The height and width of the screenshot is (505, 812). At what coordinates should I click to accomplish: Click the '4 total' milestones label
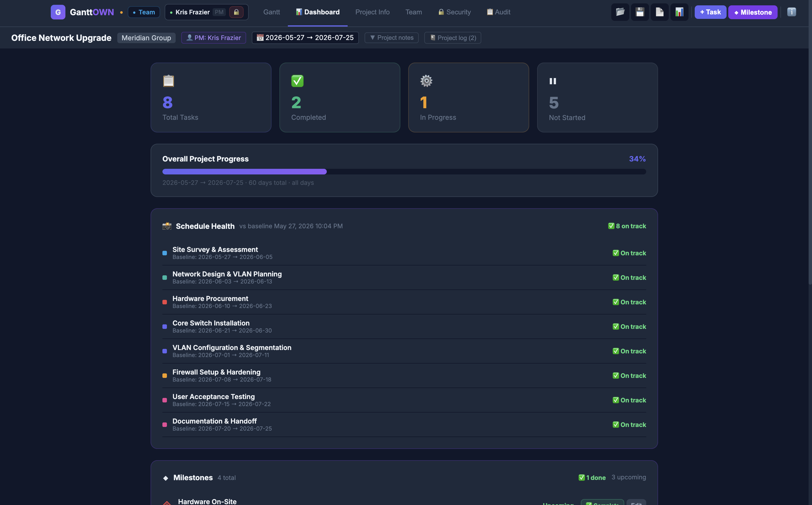(x=227, y=478)
